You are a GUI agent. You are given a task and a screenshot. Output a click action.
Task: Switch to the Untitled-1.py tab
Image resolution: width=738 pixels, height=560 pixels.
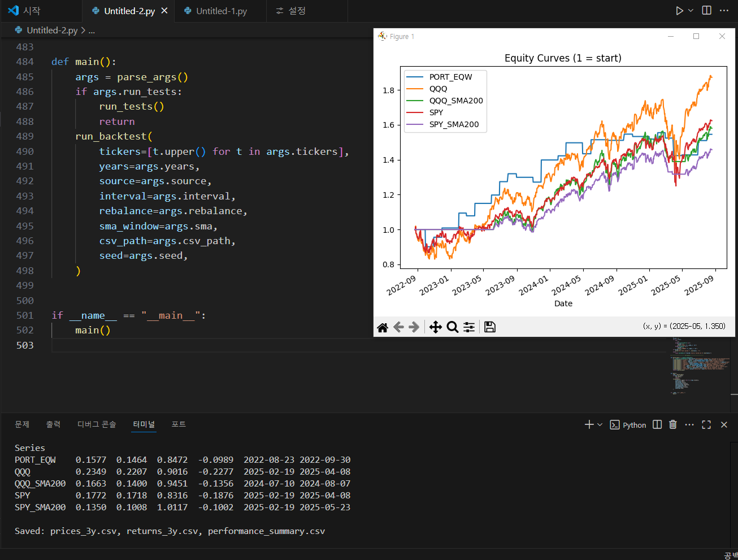pos(220,11)
